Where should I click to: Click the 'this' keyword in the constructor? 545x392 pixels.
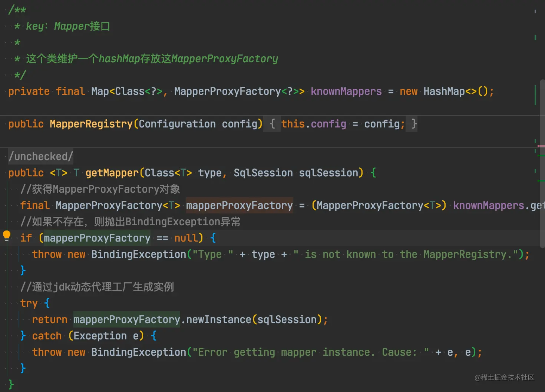click(x=293, y=124)
